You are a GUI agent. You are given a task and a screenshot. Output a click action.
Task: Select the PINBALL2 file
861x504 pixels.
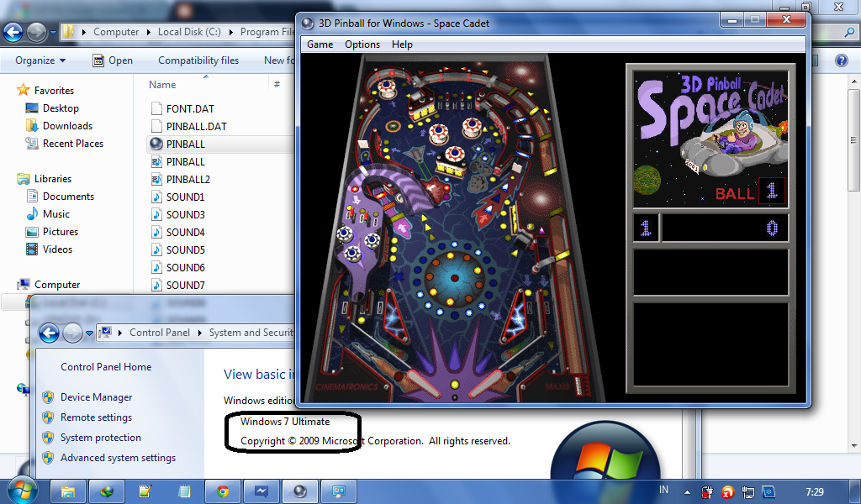(188, 179)
